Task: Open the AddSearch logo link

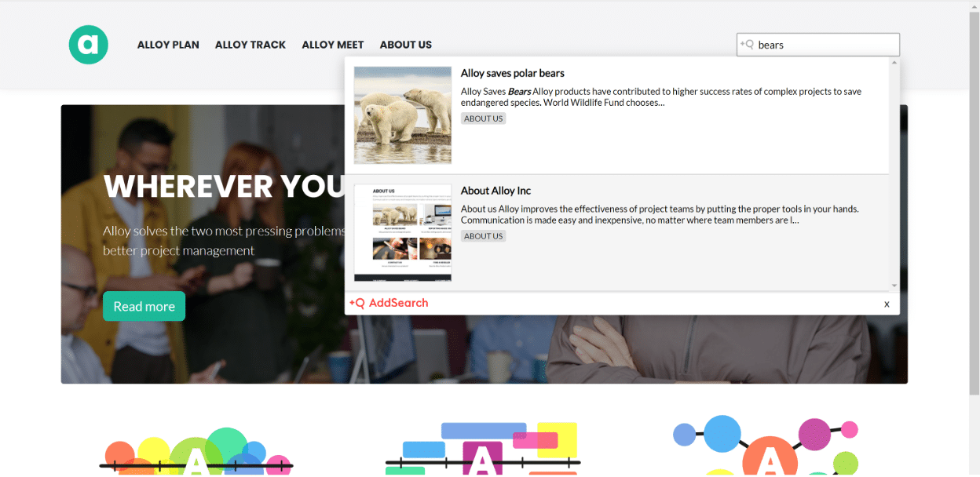Action: coord(389,303)
